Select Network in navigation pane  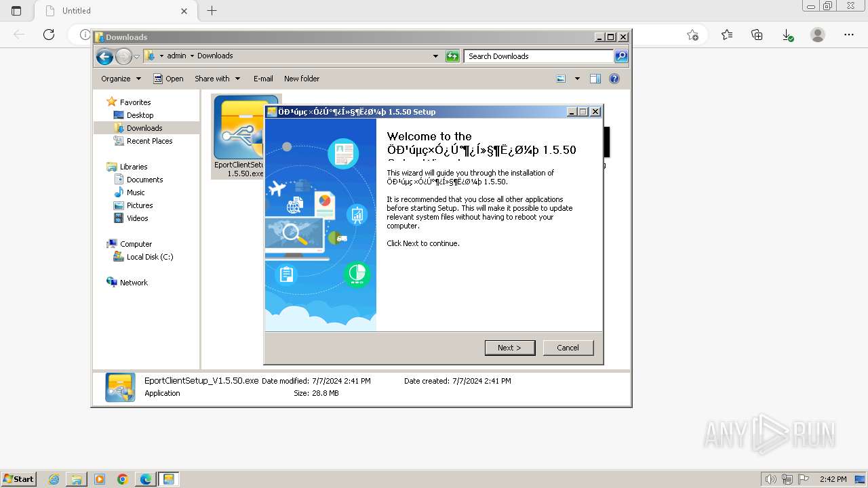pos(134,283)
